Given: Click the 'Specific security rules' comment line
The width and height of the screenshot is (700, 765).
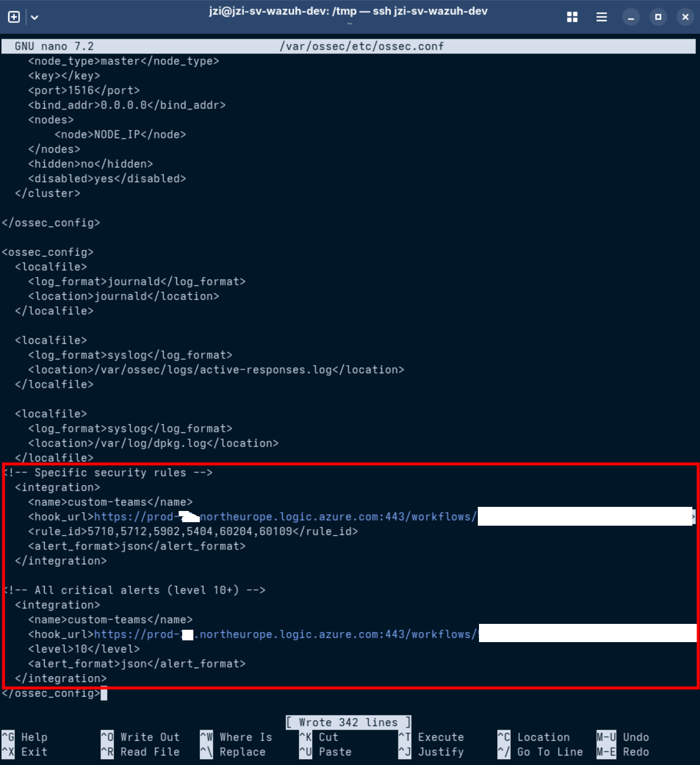Looking at the screenshot, I should pos(108,473).
